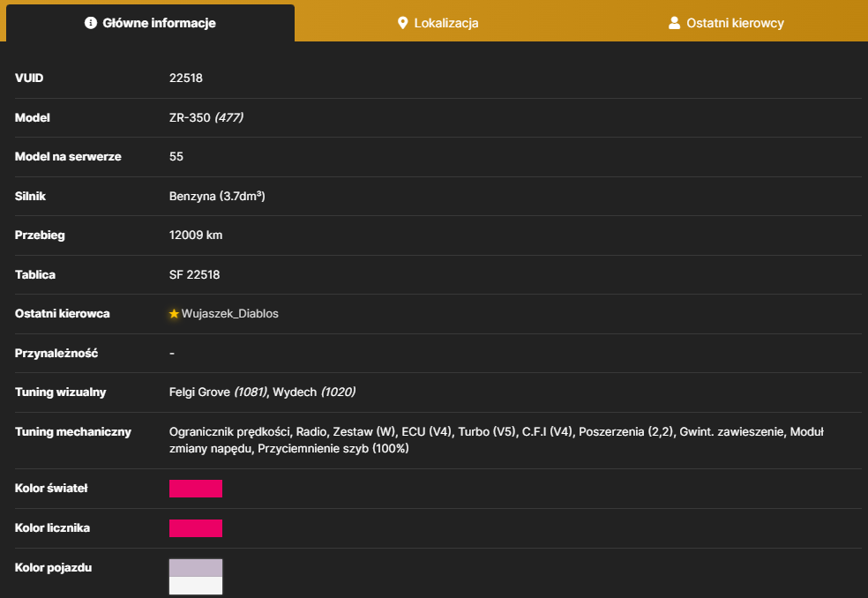868x598 pixels.
Task: Click the info icon on Główne informacje tab
Action: 91,23
